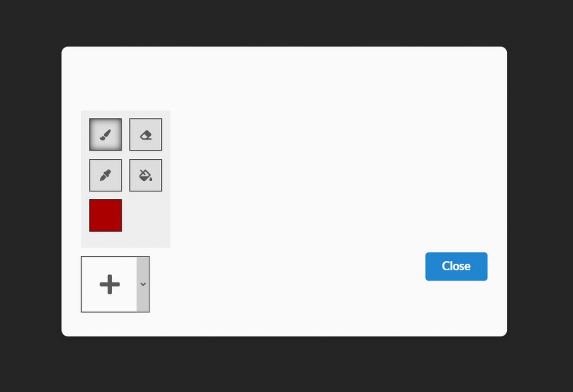Screen dimensions: 573x392
Task: Activate the eraser toggle in the tool grid
Action: pos(145,134)
